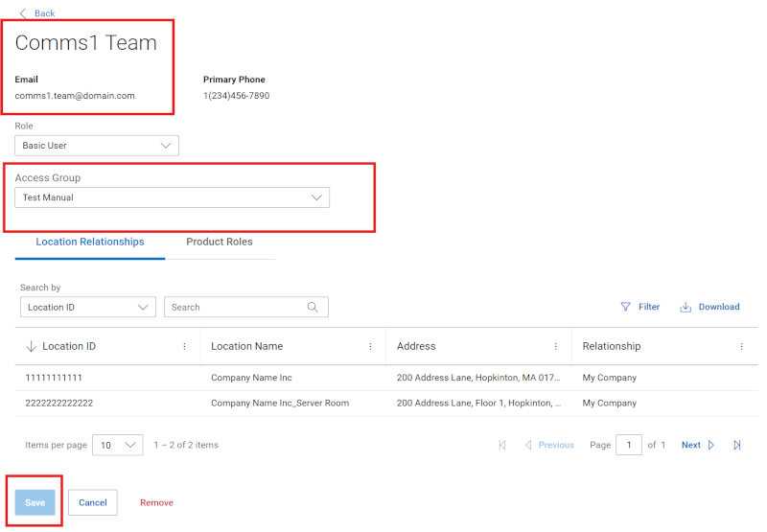Open Address column options menu
767x532 pixels.
[x=556, y=346]
